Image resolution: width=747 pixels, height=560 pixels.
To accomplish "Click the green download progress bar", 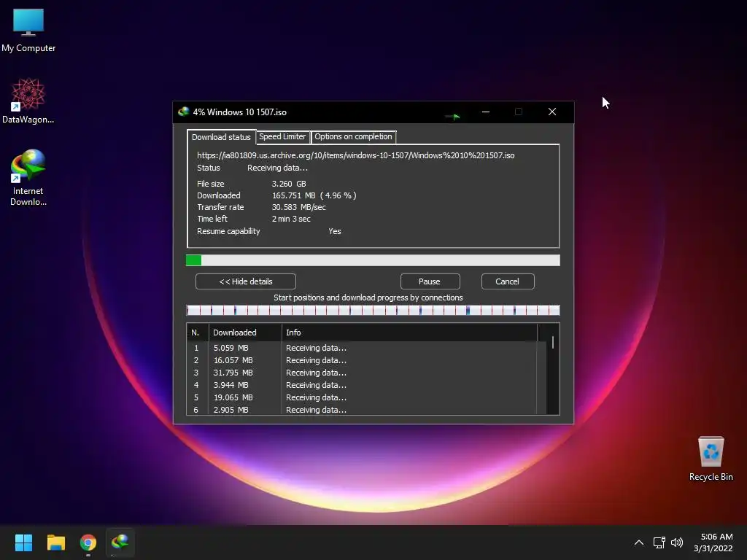I will pos(373,260).
